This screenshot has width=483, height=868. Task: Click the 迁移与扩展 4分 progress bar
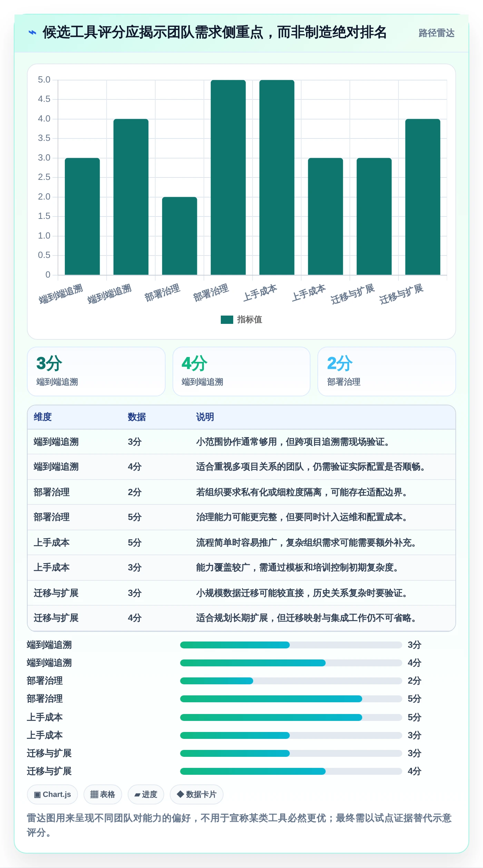291,771
